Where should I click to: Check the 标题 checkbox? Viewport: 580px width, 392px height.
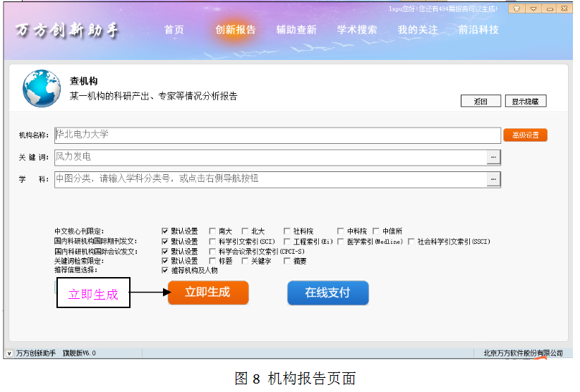tap(212, 261)
